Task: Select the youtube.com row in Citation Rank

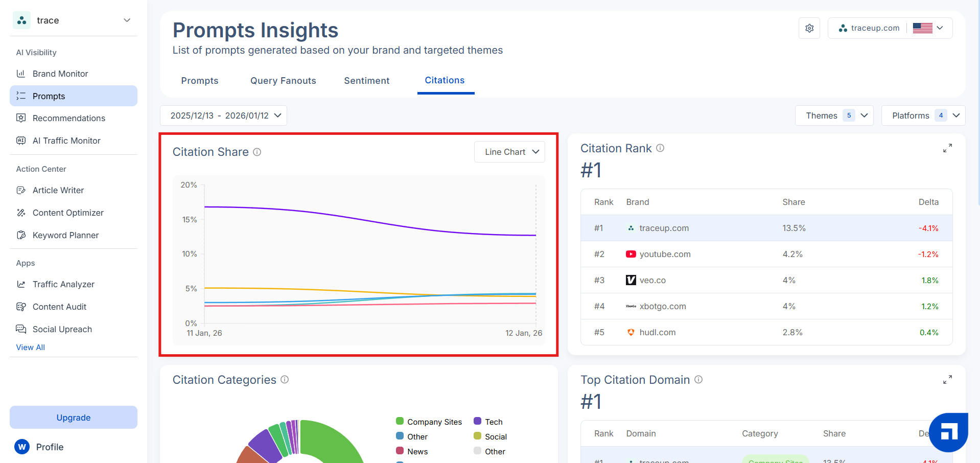Action: tap(766, 254)
